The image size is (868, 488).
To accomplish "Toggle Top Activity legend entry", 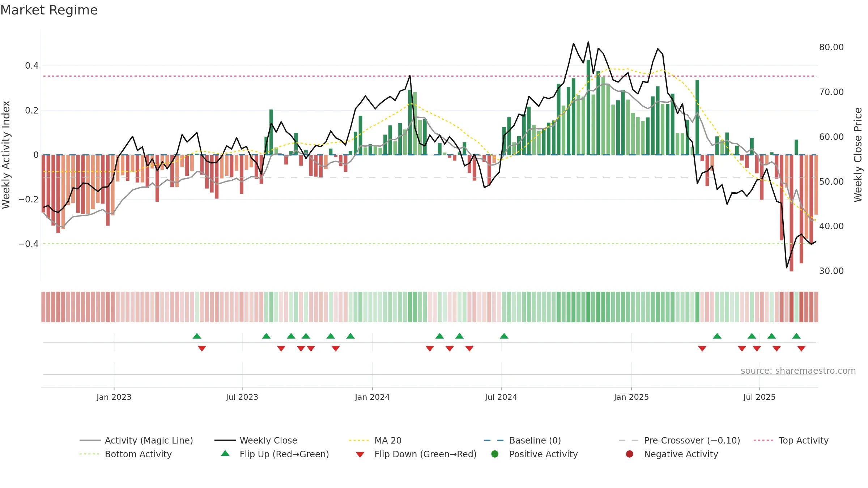I will coord(791,440).
